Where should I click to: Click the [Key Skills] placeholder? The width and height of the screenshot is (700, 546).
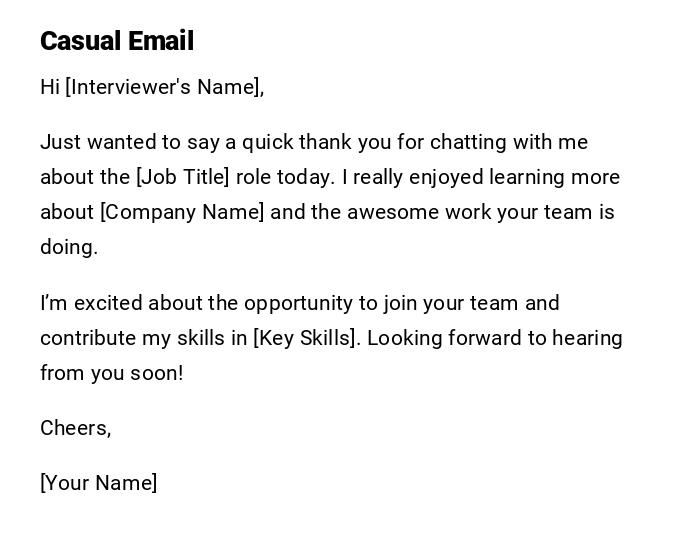(x=305, y=338)
